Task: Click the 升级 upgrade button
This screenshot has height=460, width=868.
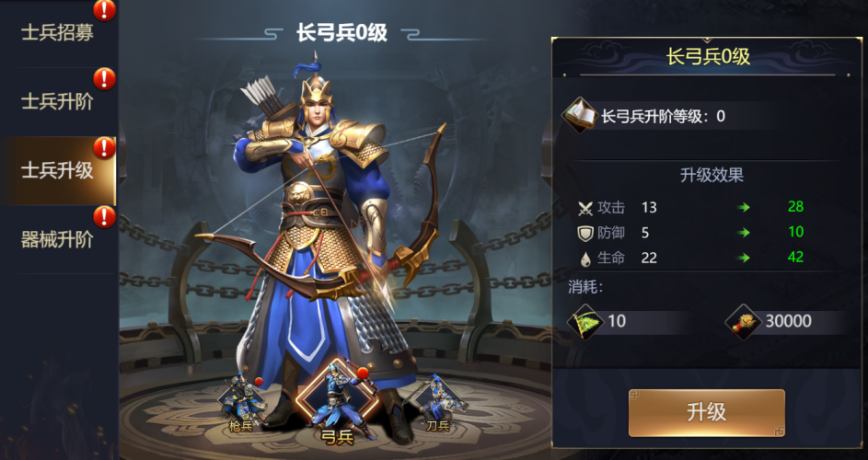Action: [x=706, y=413]
